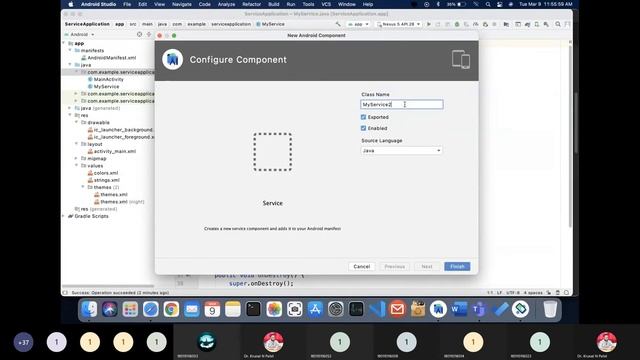Select MainActivity in project tree

pyautogui.click(x=106, y=79)
